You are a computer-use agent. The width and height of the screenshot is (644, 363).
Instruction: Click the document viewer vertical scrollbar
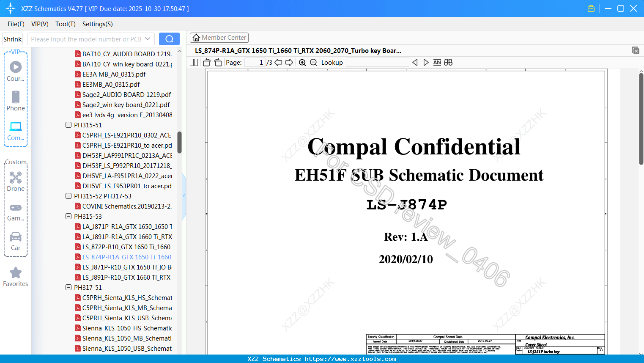(641, 118)
